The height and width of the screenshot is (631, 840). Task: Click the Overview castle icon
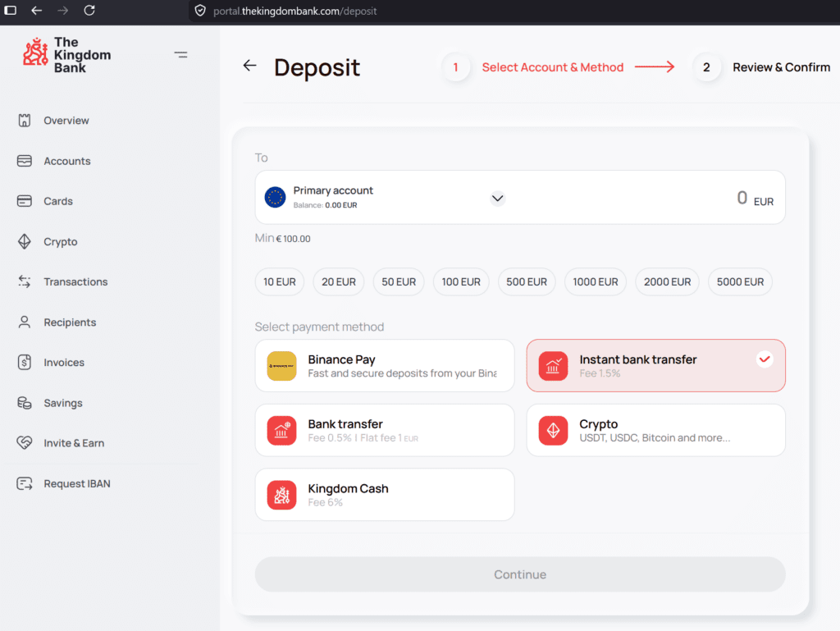coord(24,121)
